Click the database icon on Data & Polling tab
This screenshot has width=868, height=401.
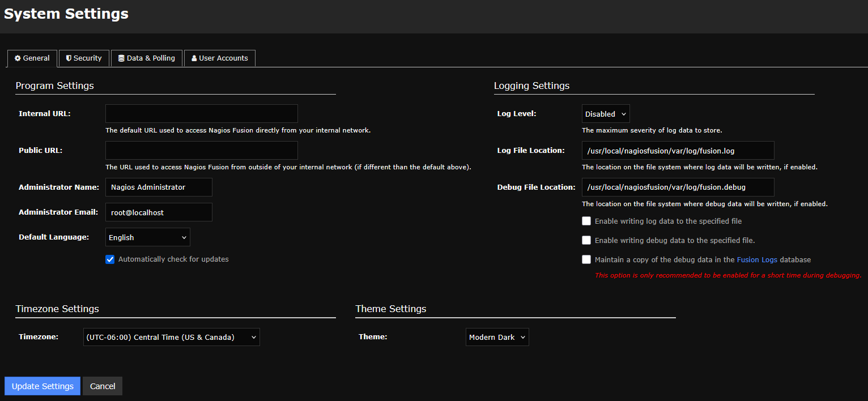click(121, 58)
